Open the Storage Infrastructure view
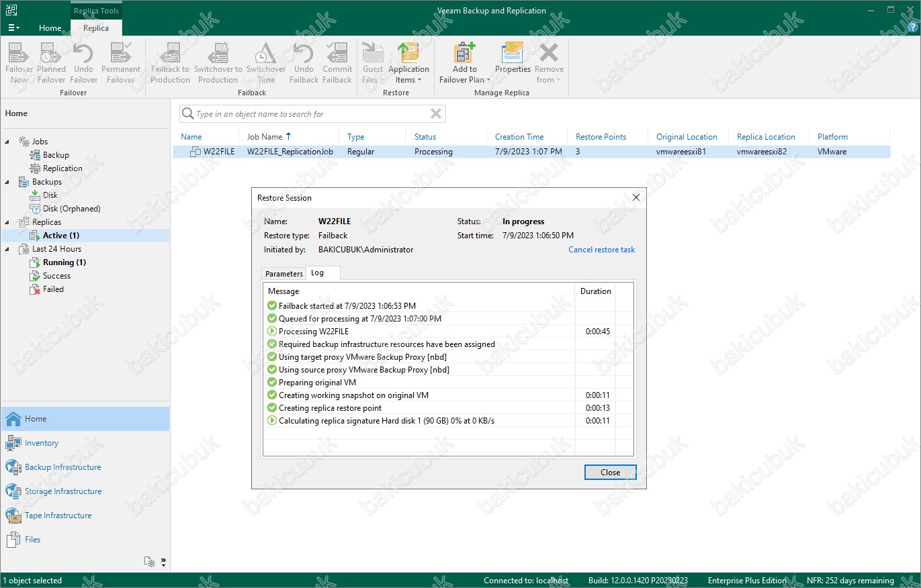921x588 pixels. [x=85, y=491]
